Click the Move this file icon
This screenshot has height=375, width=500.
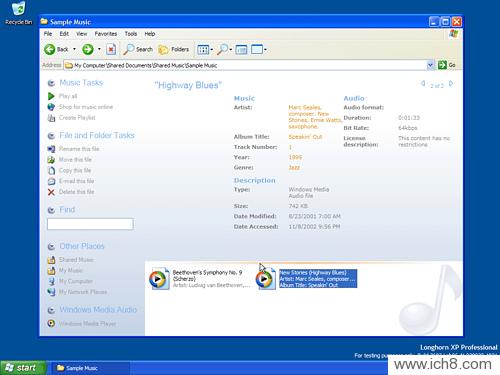point(51,160)
